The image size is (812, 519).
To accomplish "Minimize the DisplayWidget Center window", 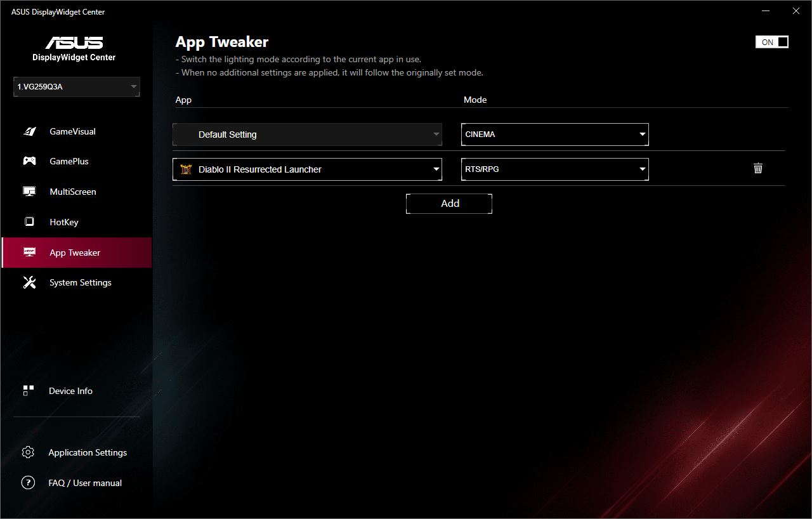I will point(766,11).
